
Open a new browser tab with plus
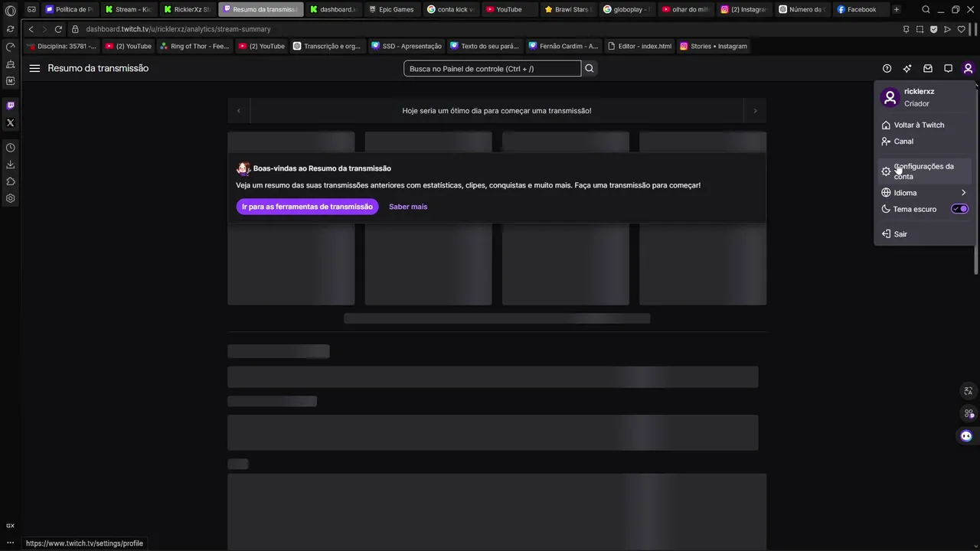(x=897, y=9)
